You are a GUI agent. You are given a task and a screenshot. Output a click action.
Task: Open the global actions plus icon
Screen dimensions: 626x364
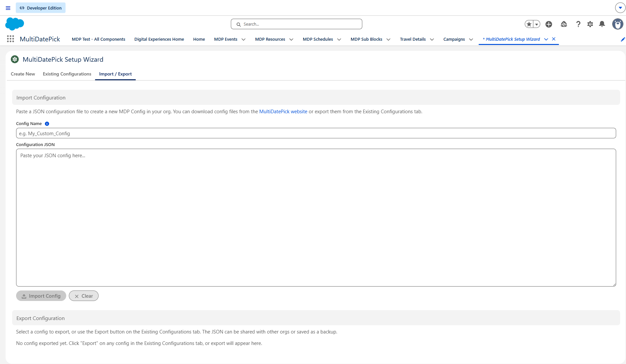tap(549, 24)
